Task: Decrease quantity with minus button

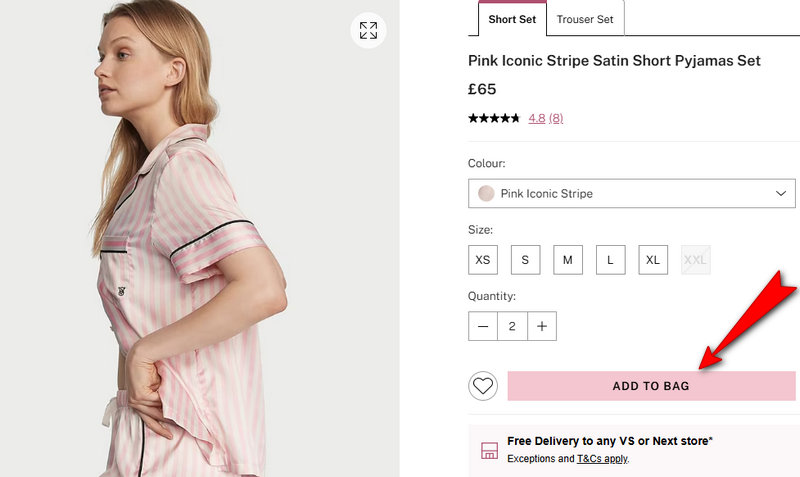Action: tap(483, 326)
